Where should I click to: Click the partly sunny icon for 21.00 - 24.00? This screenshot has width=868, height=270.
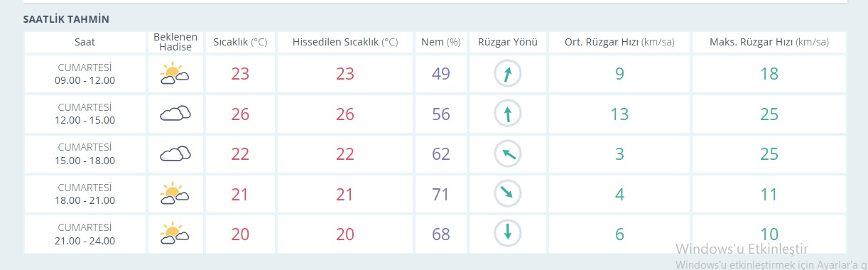pos(175,233)
